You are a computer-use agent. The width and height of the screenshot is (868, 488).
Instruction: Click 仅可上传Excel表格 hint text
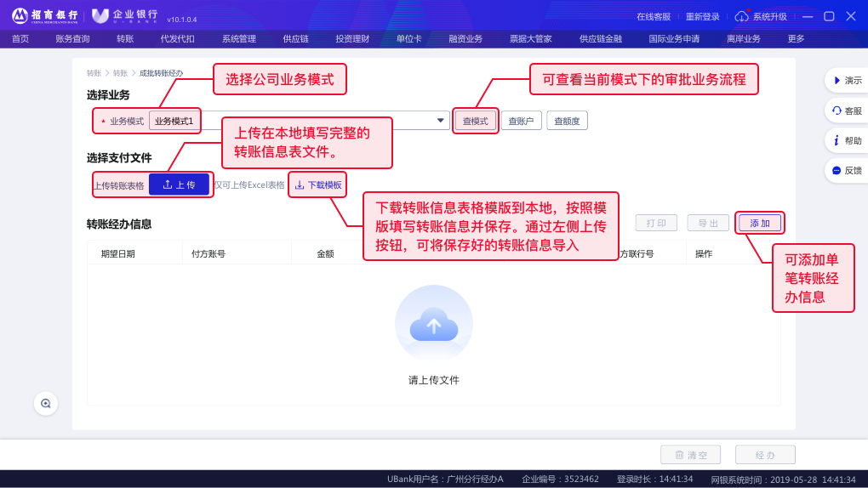(x=249, y=184)
